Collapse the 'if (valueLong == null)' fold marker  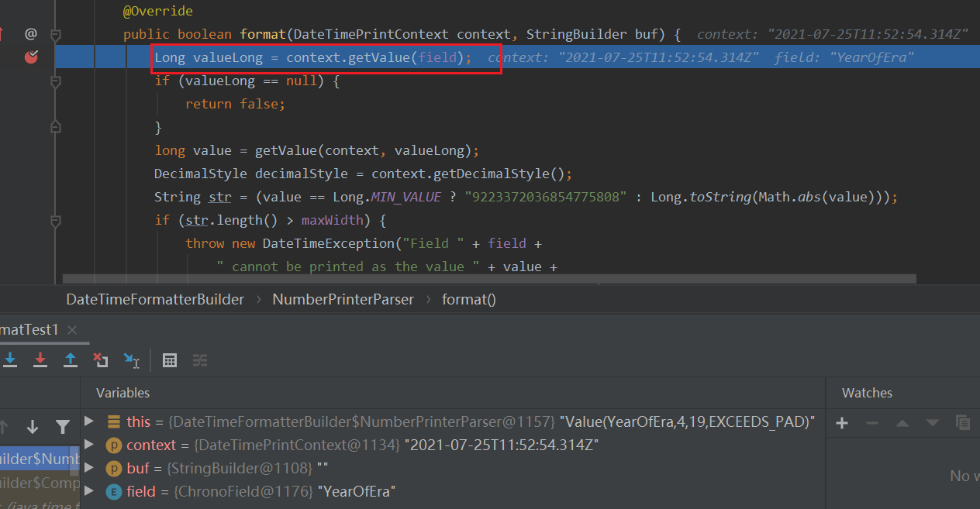tap(55, 81)
